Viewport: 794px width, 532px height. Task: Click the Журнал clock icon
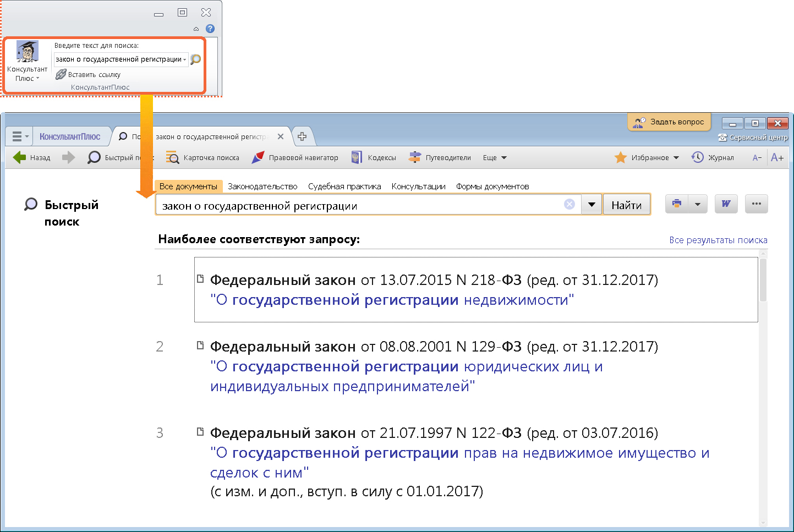pos(697,157)
